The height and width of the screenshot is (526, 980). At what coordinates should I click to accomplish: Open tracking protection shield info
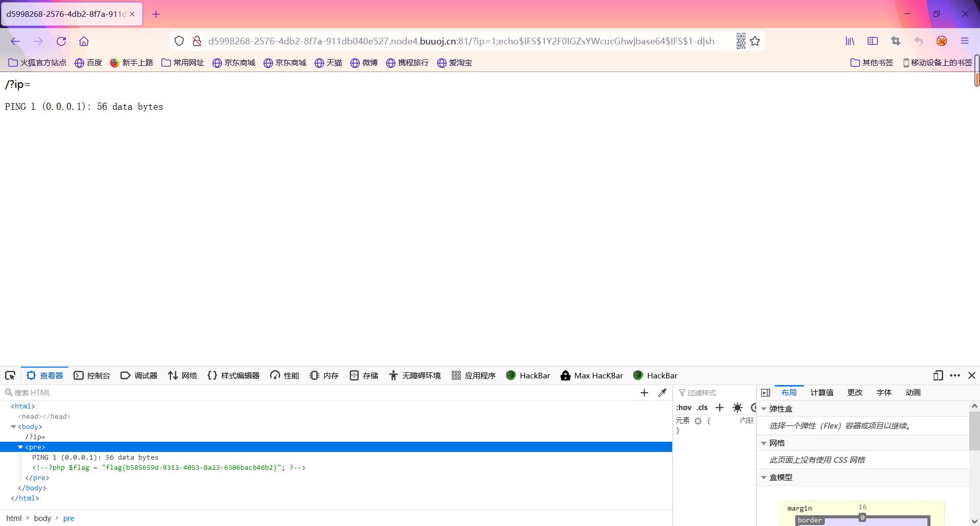click(x=179, y=41)
